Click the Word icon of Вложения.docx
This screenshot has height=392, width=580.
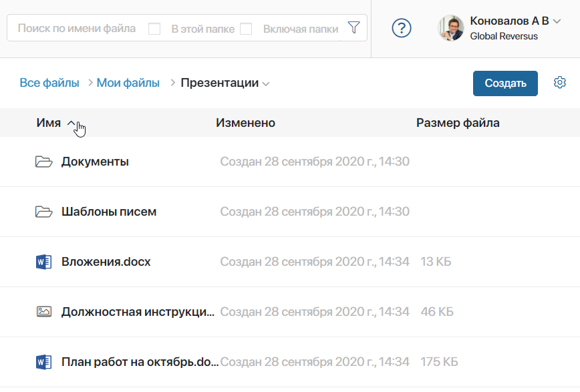[x=43, y=262]
